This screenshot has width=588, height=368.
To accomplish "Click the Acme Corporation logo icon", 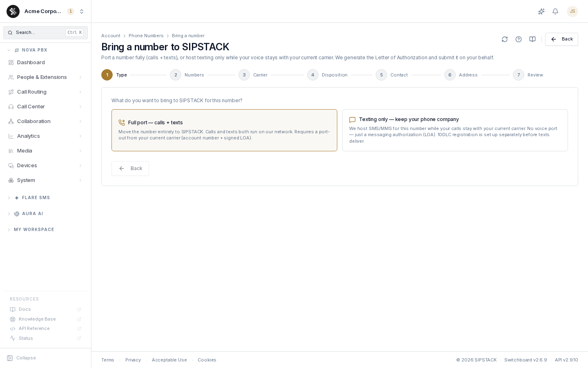I will pyautogui.click(x=13, y=11).
